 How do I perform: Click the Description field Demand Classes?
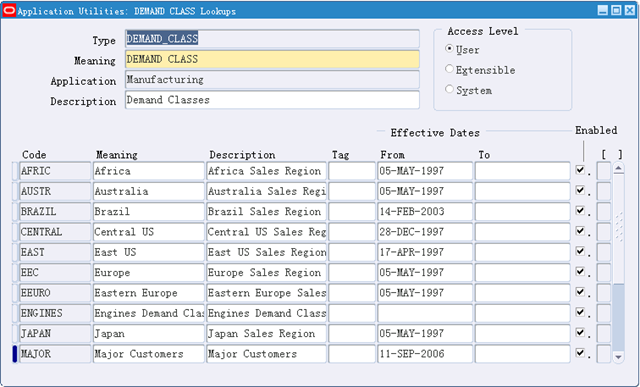(x=272, y=100)
